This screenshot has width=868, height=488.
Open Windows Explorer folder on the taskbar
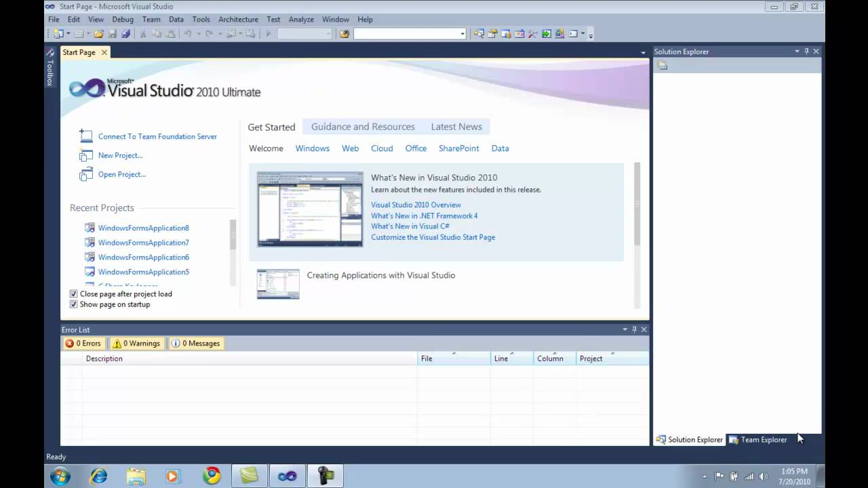(136, 476)
